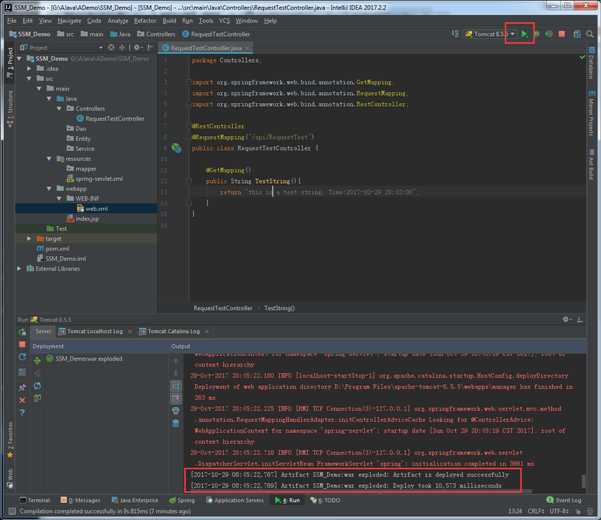Select spring-servlet.xml in the project tree
Screen dimensions: 601x520
click(95, 179)
